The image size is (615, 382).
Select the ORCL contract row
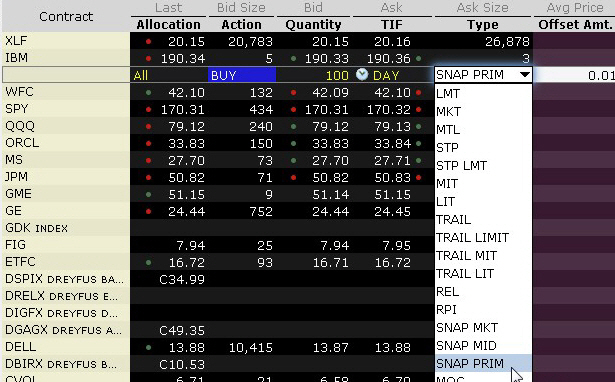click(66, 143)
